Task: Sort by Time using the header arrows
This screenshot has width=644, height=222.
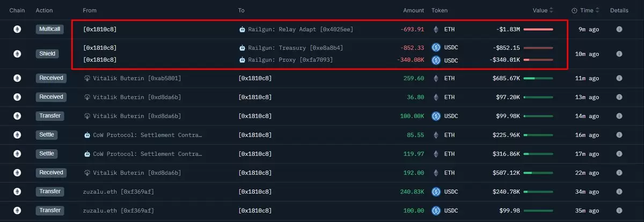Action: pos(597,11)
